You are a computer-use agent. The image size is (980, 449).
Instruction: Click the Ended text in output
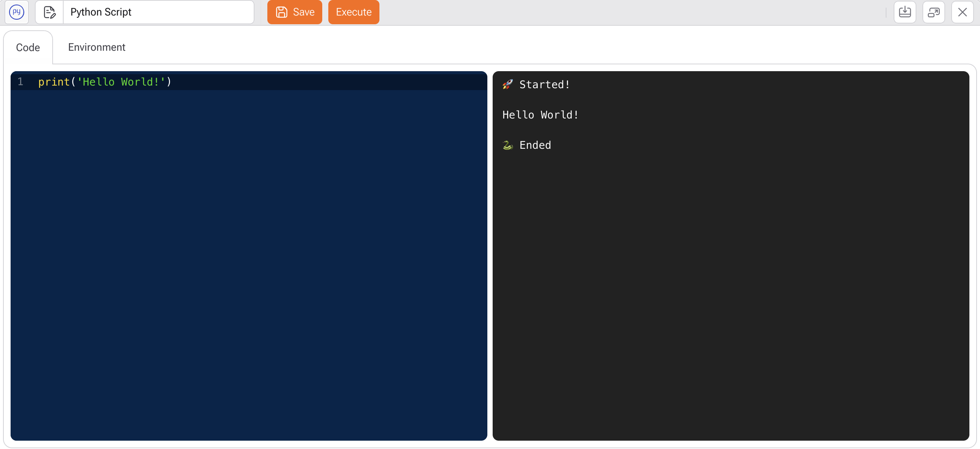[535, 145]
